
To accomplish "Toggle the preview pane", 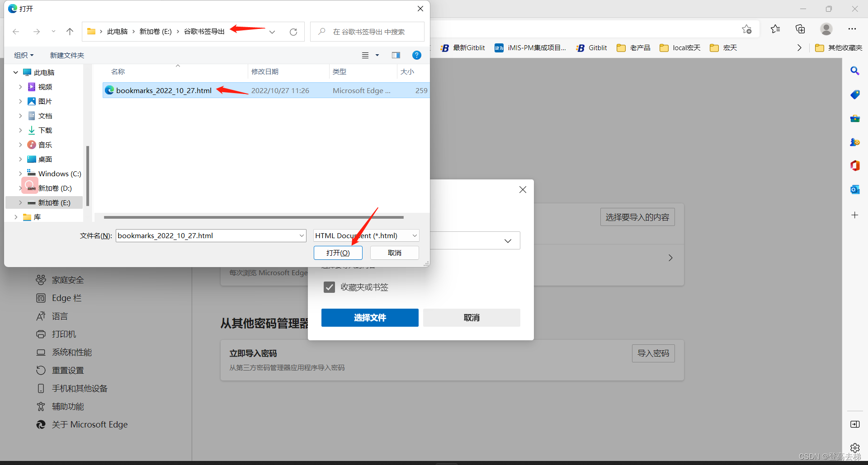I will tap(396, 55).
